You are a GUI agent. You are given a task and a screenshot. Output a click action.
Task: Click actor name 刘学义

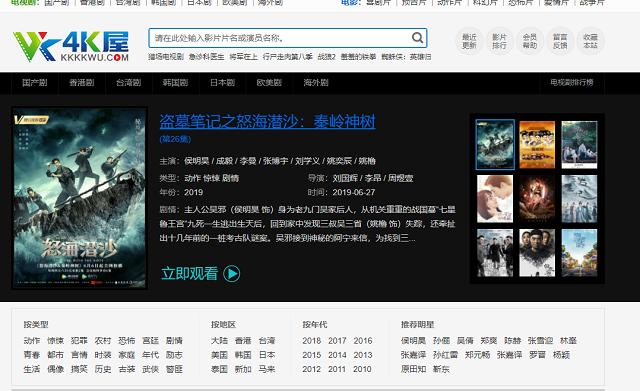(307, 161)
